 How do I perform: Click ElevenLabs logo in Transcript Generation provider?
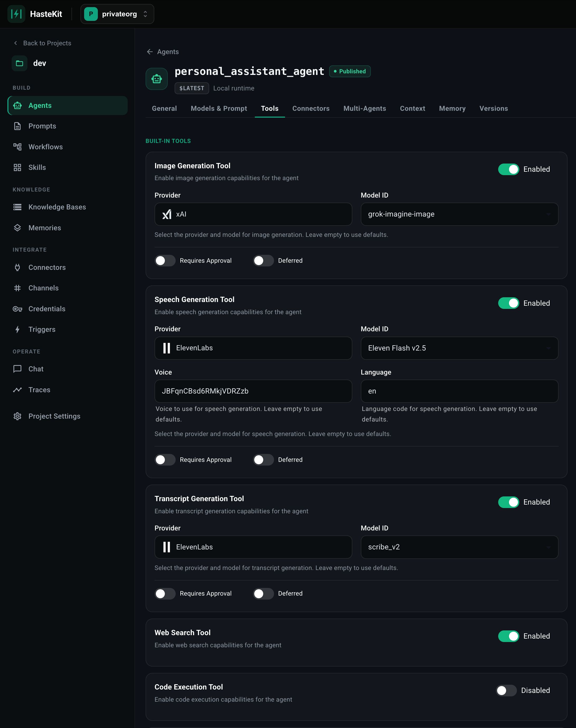pyautogui.click(x=167, y=547)
